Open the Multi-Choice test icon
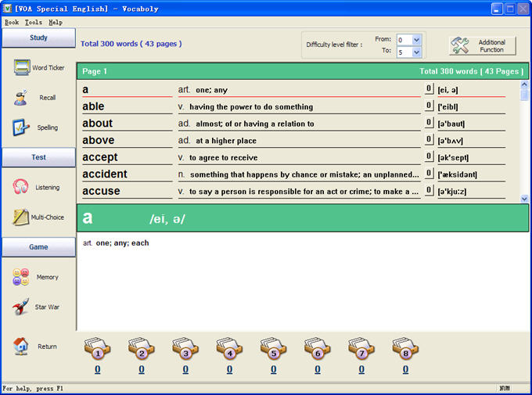 click(x=20, y=217)
